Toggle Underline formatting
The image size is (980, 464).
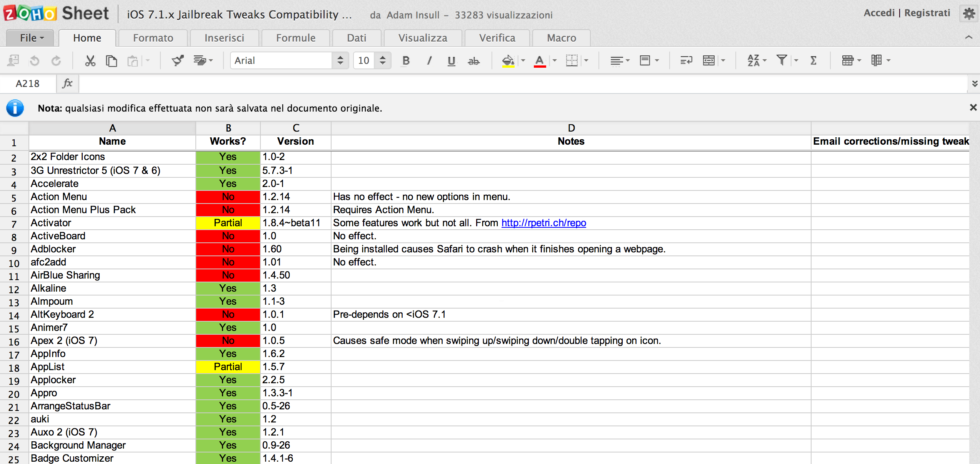(x=452, y=60)
